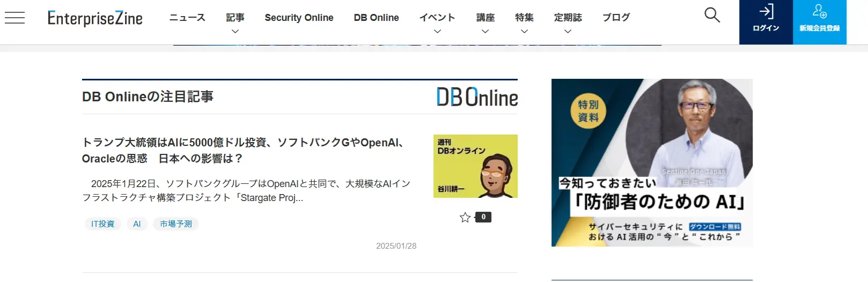The width and height of the screenshot is (868, 282).
Task: Expand the 定期誌 dropdown chevron
Action: click(x=568, y=32)
